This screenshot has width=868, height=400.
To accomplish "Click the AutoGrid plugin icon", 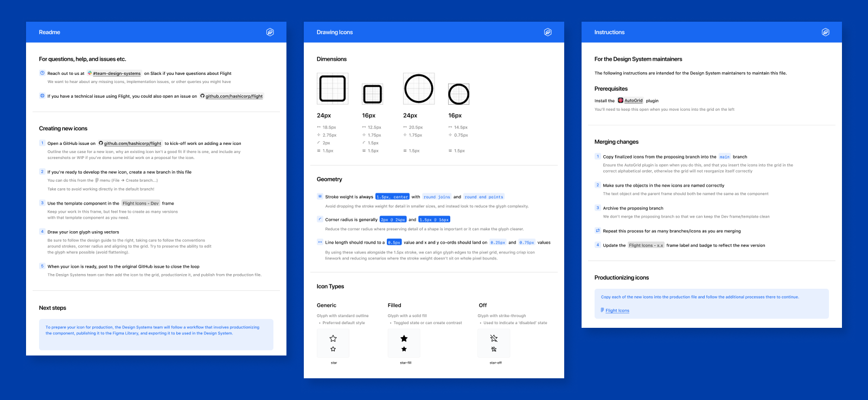I will coord(621,100).
